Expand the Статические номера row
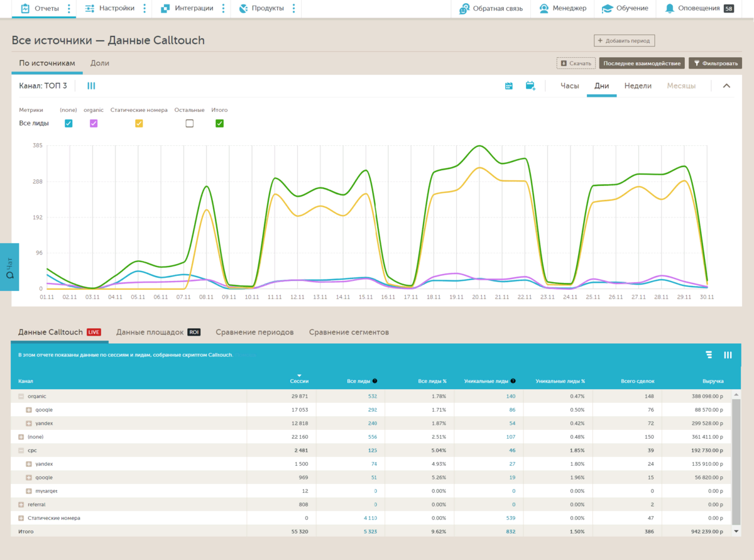This screenshot has height=560, width=754. click(21, 518)
